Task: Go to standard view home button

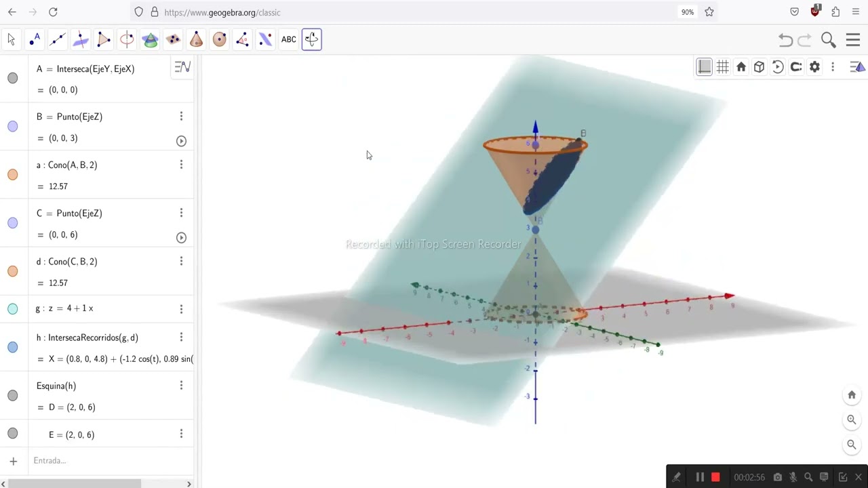Action: pyautogui.click(x=852, y=395)
